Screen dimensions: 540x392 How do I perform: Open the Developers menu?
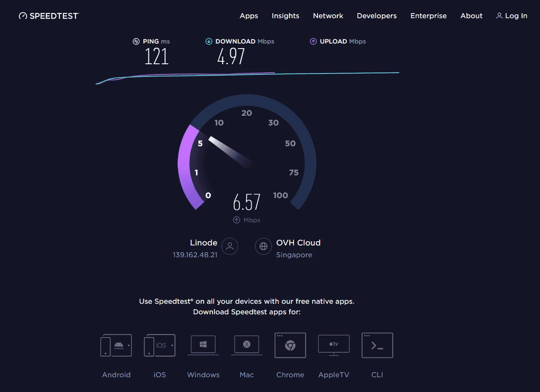pyautogui.click(x=377, y=16)
